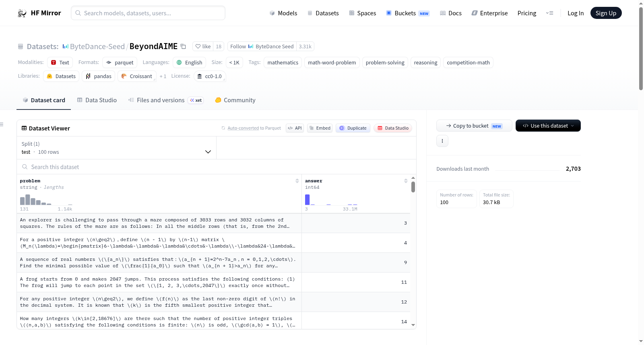Image resolution: width=644 pixels, height=345 pixels.
Task: Click the mathematics tag
Action: point(283,62)
